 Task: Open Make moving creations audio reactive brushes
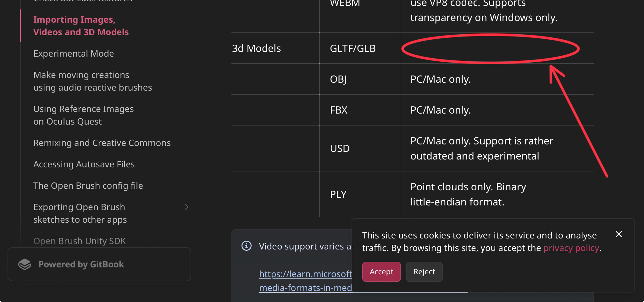92,81
